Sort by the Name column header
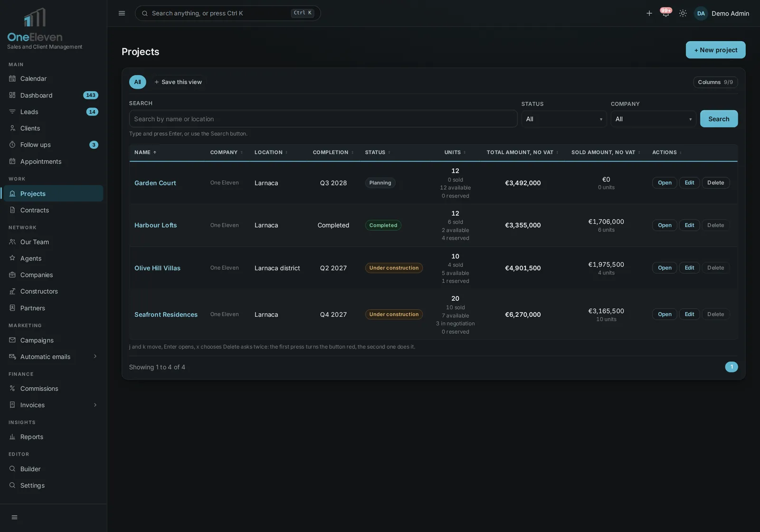 [x=145, y=152]
